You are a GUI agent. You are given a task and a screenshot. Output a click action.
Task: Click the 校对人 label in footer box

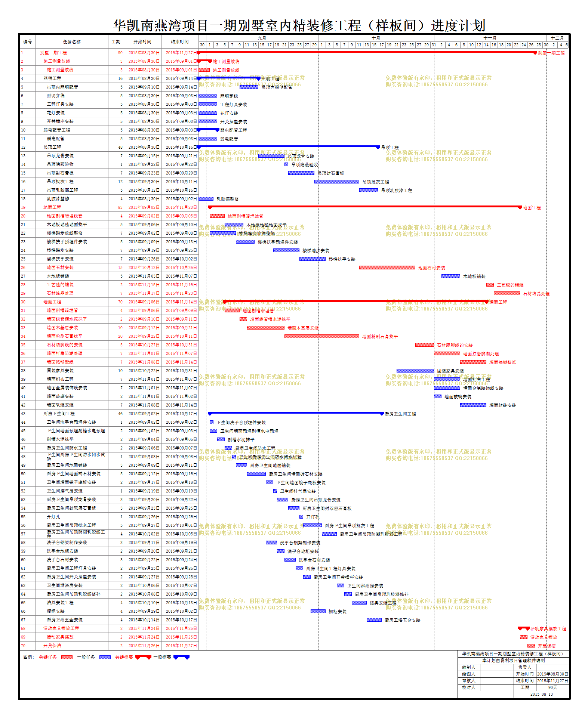point(469,687)
